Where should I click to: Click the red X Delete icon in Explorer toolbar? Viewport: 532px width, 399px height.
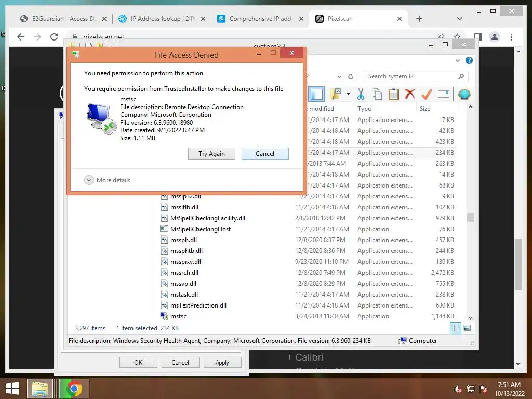410,94
